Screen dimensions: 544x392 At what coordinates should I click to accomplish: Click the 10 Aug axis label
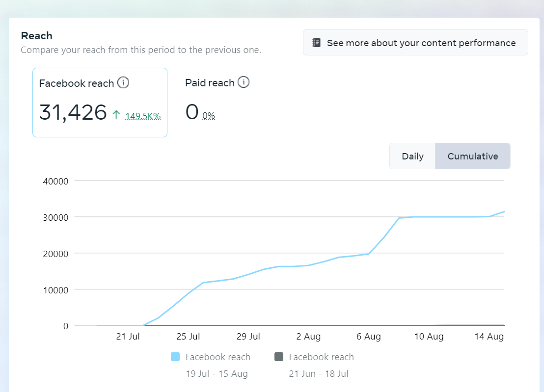pos(429,337)
